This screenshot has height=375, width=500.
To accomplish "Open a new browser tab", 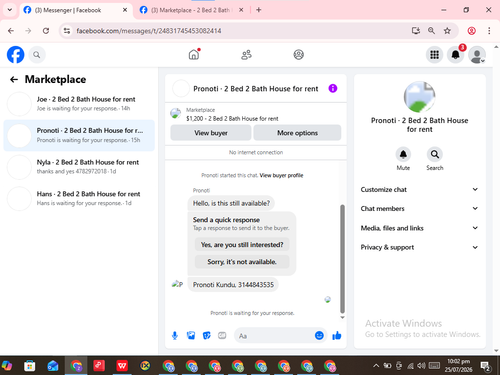I will pos(259,10).
